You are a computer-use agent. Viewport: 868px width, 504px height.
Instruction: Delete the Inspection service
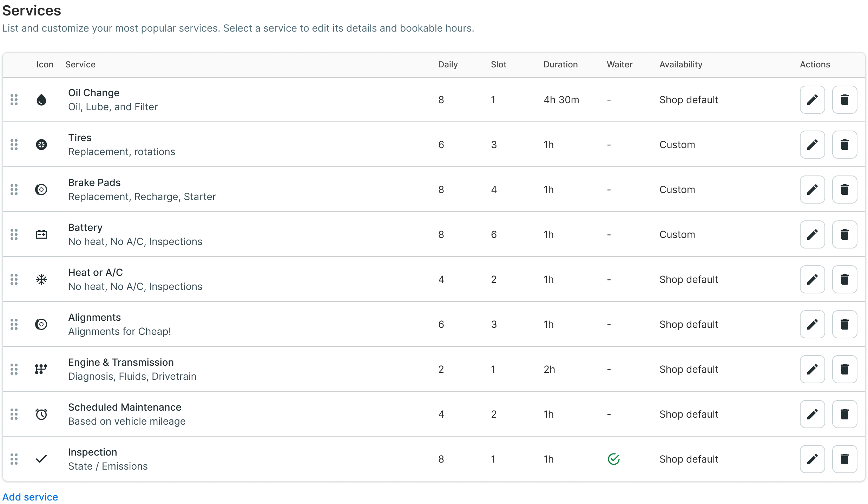pyautogui.click(x=844, y=459)
